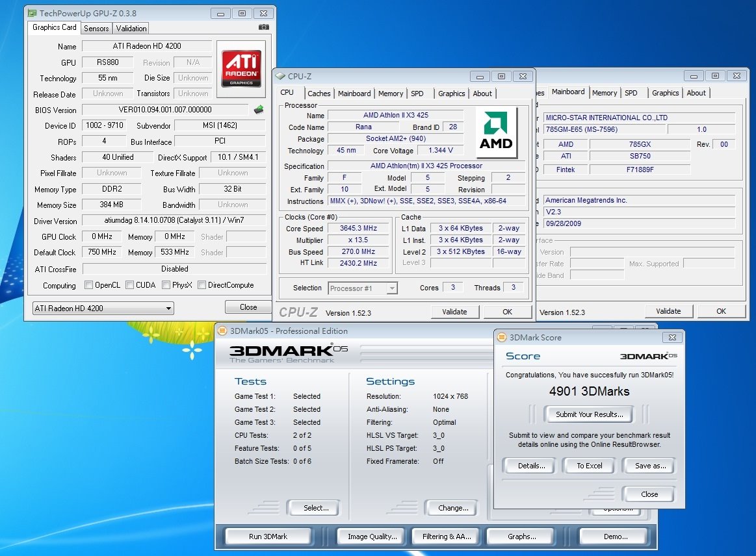The height and width of the screenshot is (556, 756).
Task: Toggle the DirectCompute checkbox
Action: point(202,284)
